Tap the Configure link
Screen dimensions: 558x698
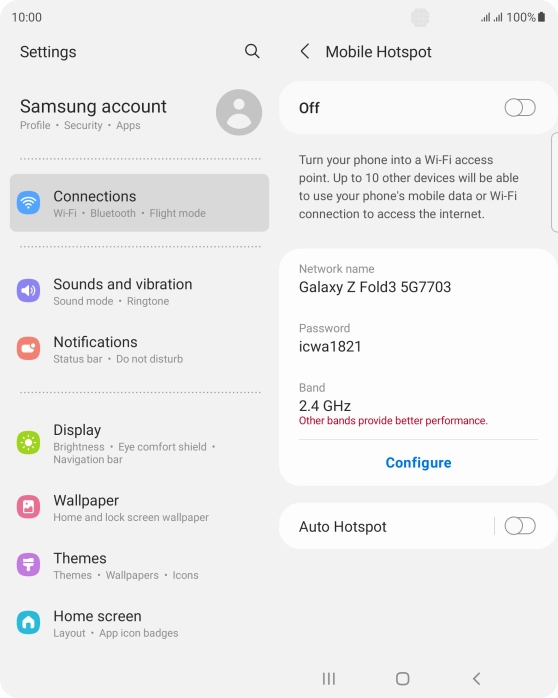tap(418, 463)
